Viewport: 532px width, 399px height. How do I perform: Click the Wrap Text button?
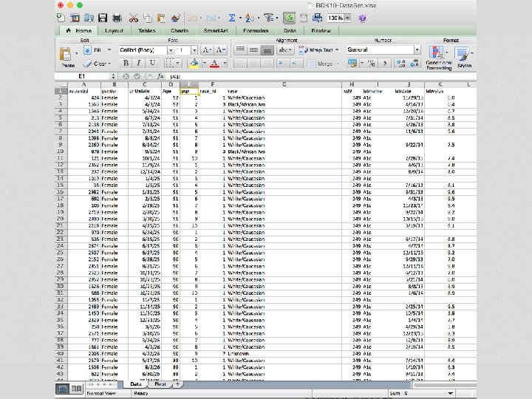click(x=318, y=50)
